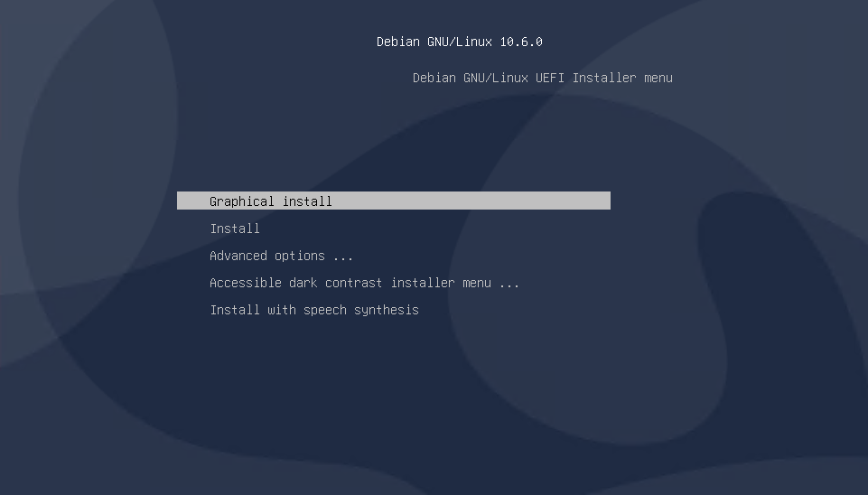Image resolution: width=868 pixels, height=495 pixels.
Task: Open Accessible dark contrast installer menu
Action: [x=364, y=283]
